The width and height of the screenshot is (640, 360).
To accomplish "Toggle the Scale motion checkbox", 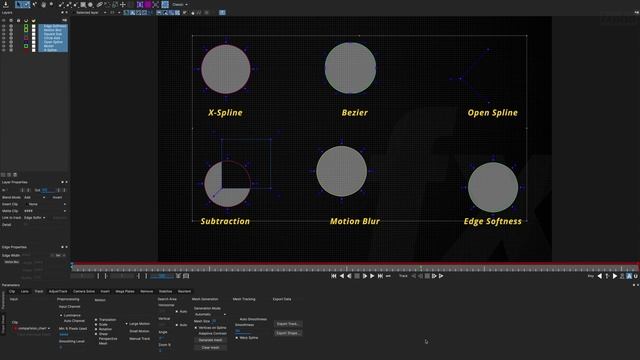I will pos(96,324).
